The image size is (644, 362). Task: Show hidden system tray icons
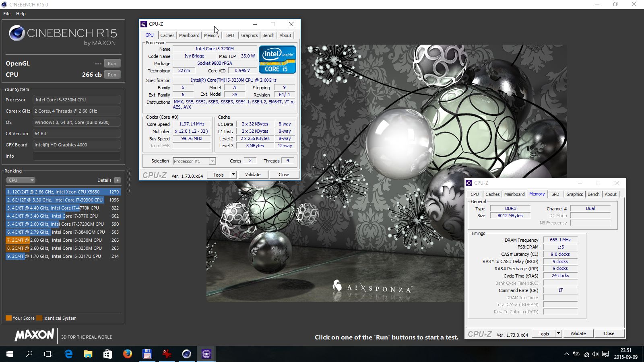click(566, 354)
